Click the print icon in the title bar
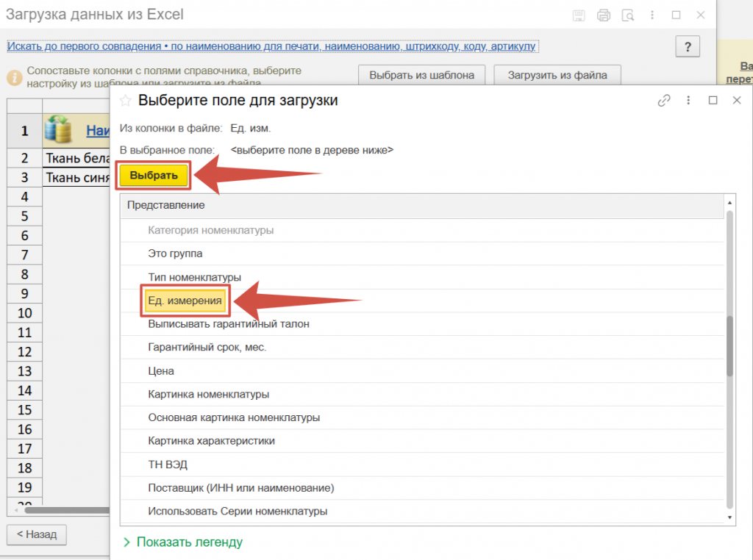 [x=604, y=15]
